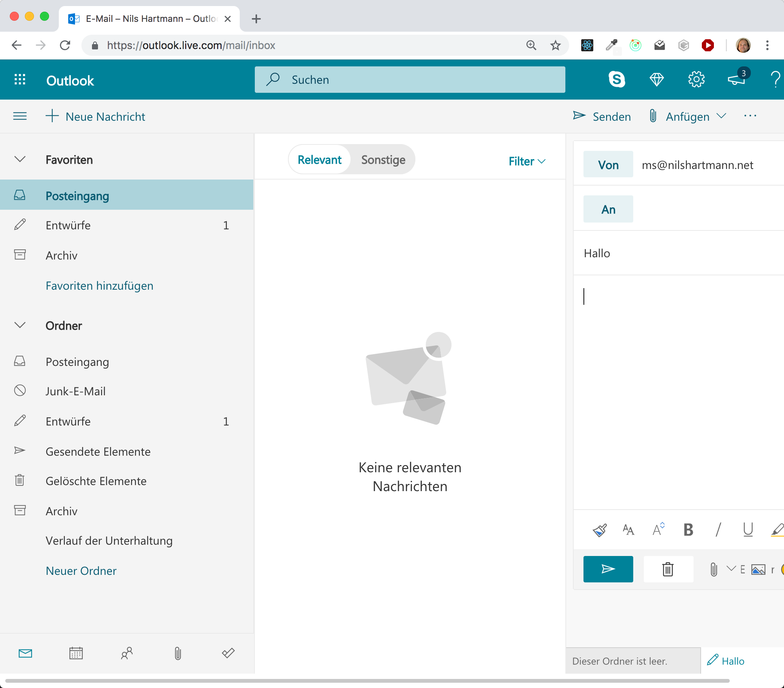Open Chrome three-dot menu
The image size is (784, 688).
pos(767,45)
